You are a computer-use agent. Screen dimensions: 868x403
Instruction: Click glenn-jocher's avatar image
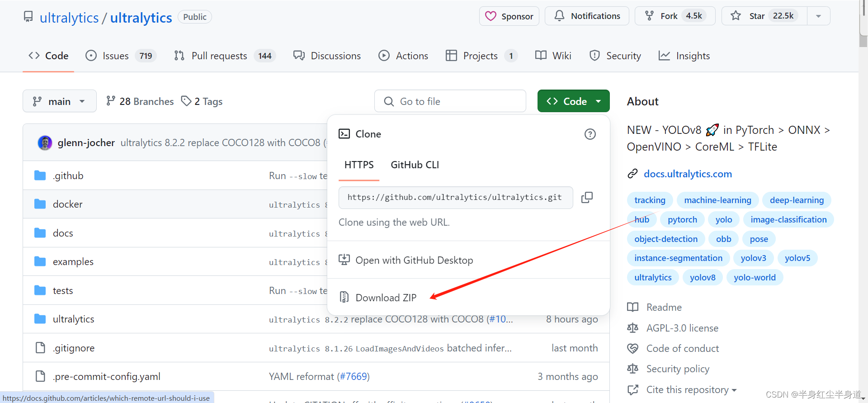pos(45,143)
